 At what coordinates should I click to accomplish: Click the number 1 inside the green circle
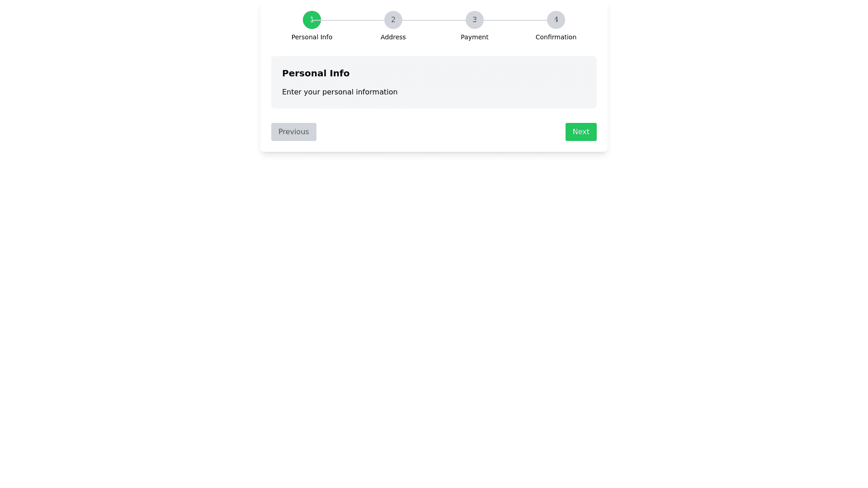pos(311,20)
